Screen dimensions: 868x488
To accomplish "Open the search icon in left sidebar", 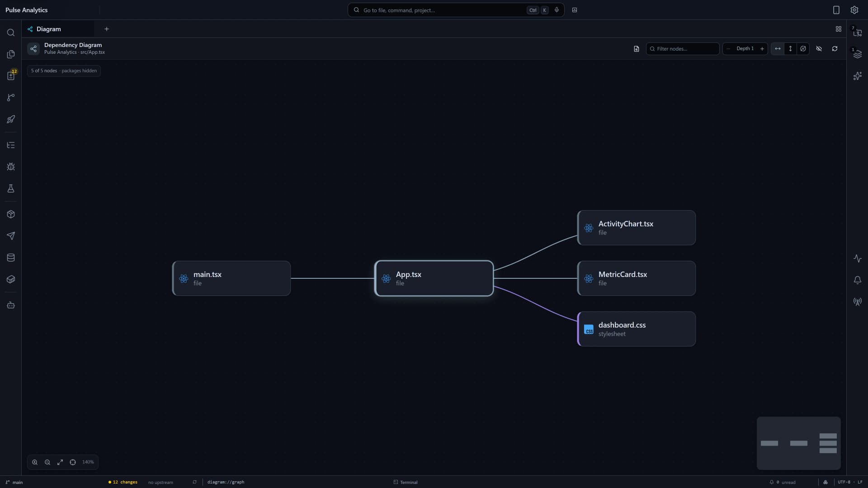I will tap(11, 33).
